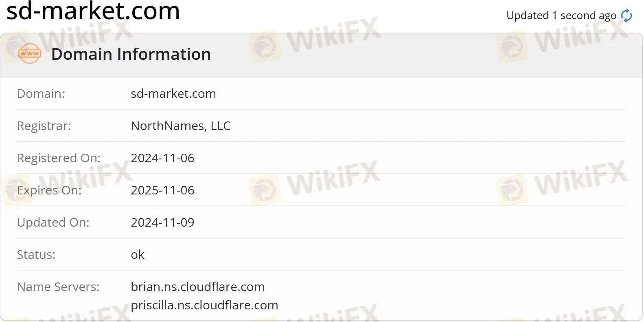Click the Domain row label

(x=40, y=93)
